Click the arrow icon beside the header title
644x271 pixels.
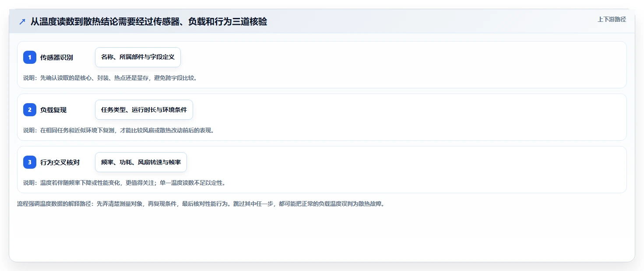coord(22,21)
